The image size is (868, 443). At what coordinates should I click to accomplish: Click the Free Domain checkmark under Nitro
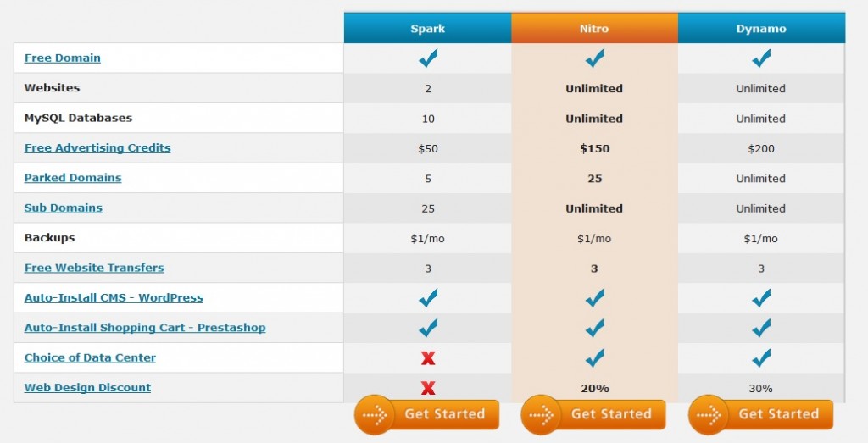[x=594, y=58]
